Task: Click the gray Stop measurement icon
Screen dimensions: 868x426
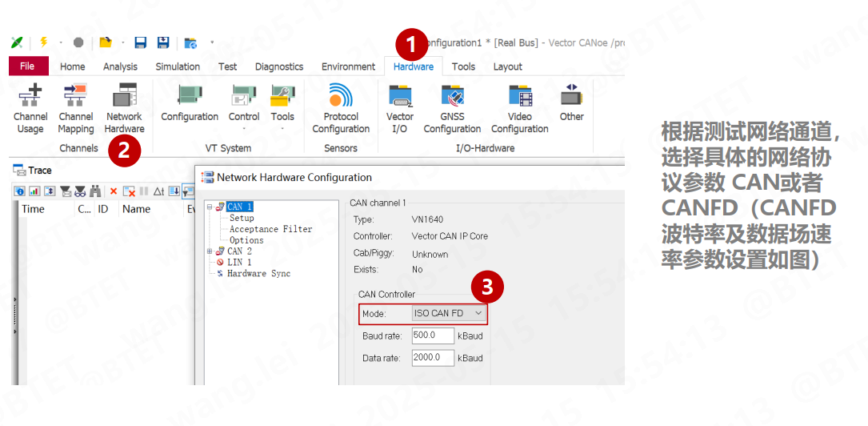Action: (x=78, y=42)
